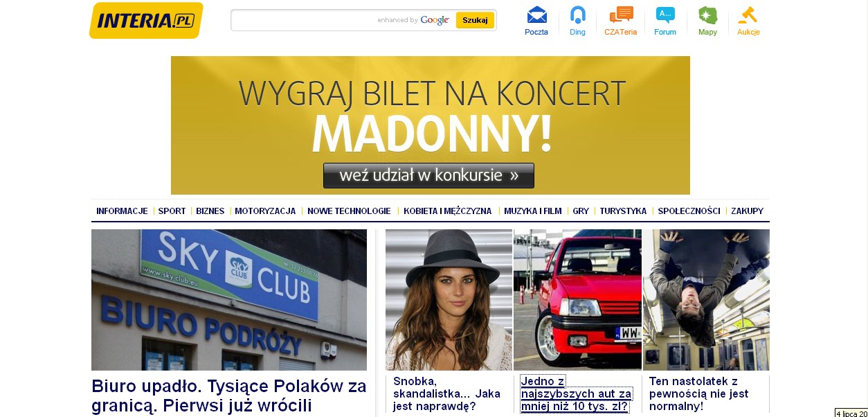This screenshot has height=417, width=868.
Task: Open the INFORMACJE menu item
Action: [122, 211]
